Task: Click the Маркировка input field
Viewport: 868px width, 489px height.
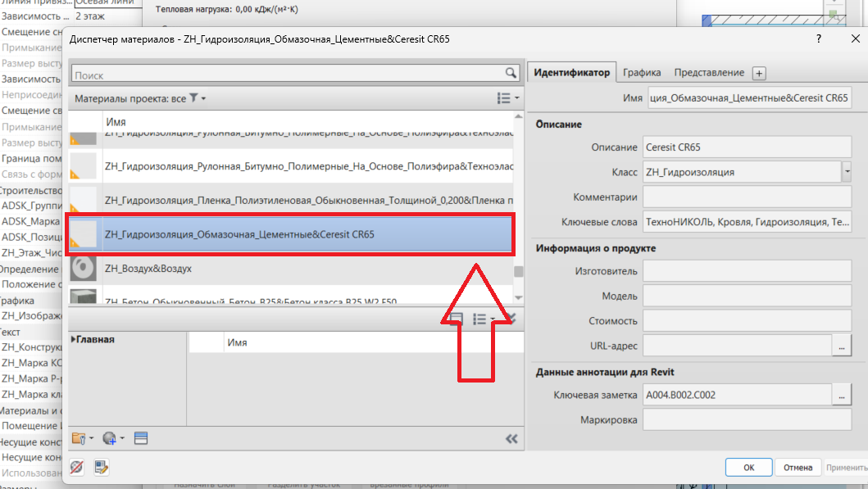Action: click(x=747, y=420)
